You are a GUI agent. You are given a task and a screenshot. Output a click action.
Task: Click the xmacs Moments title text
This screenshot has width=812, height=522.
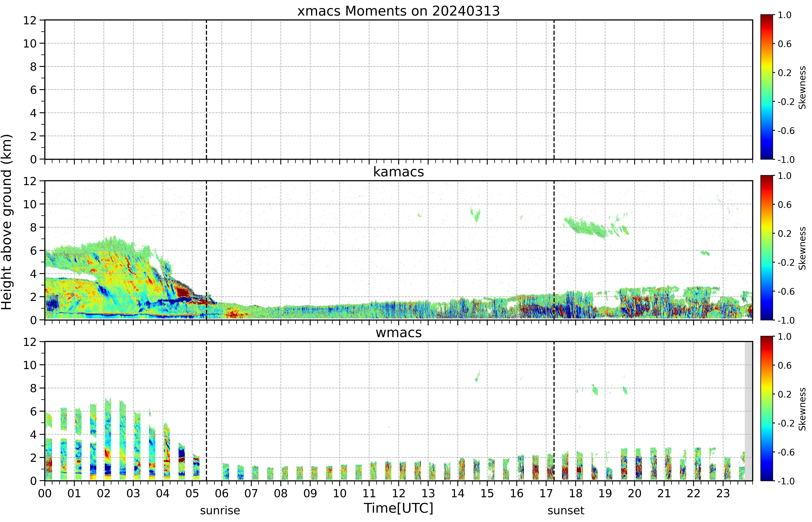point(399,11)
